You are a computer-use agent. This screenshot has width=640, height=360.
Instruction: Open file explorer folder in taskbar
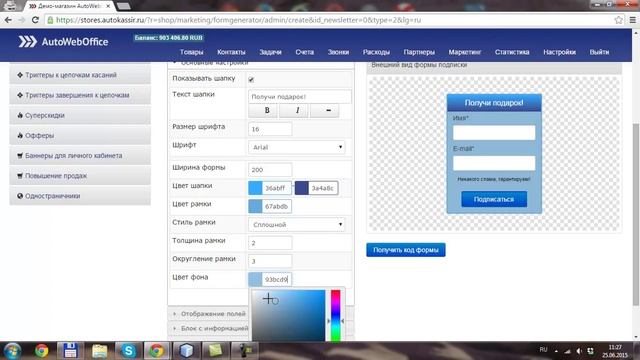point(99,351)
